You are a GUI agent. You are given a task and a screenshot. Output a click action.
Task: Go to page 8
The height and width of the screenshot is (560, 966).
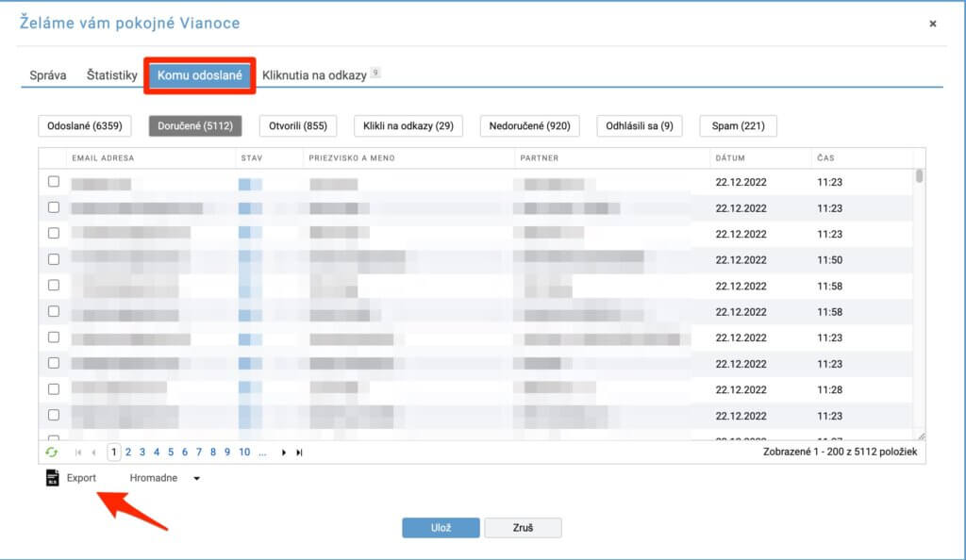(x=213, y=453)
